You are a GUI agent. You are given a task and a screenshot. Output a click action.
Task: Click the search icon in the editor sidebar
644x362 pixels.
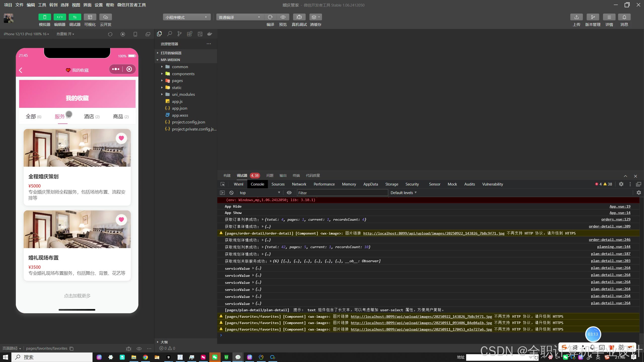click(170, 34)
